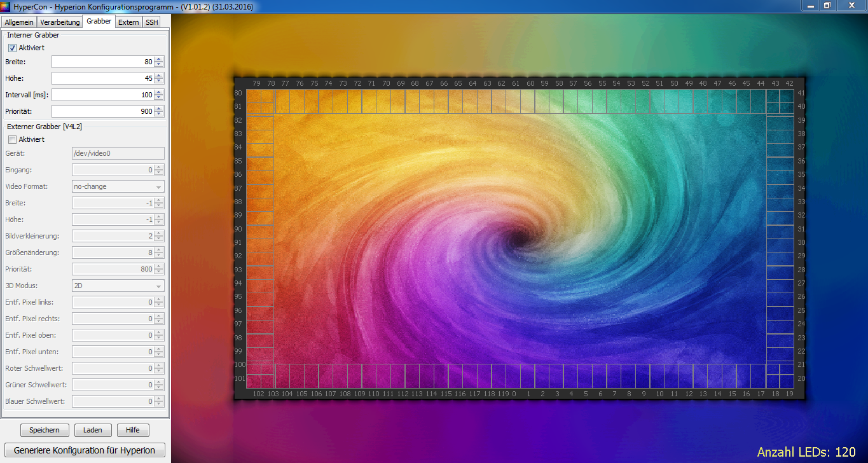Increase Intervall [ms] value with up arrow
Viewport: 868px width, 463px height.
pos(159,92)
